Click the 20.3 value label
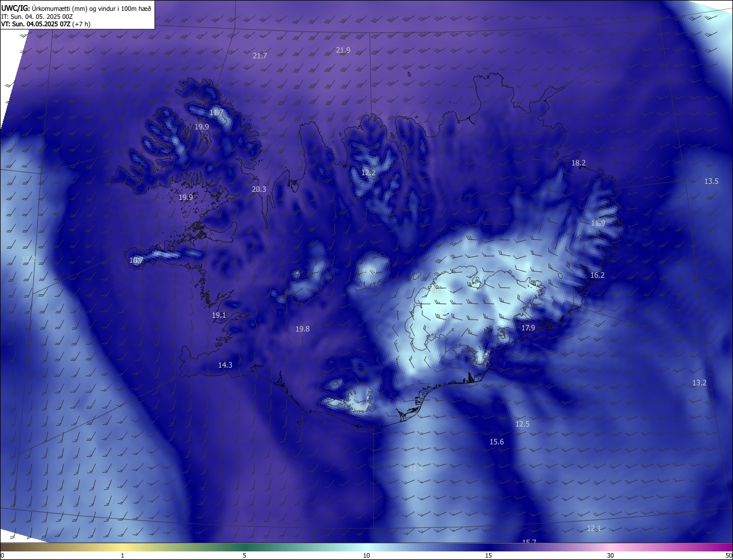Image resolution: width=733 pixels, height=560 pixels. pos(259,190)
